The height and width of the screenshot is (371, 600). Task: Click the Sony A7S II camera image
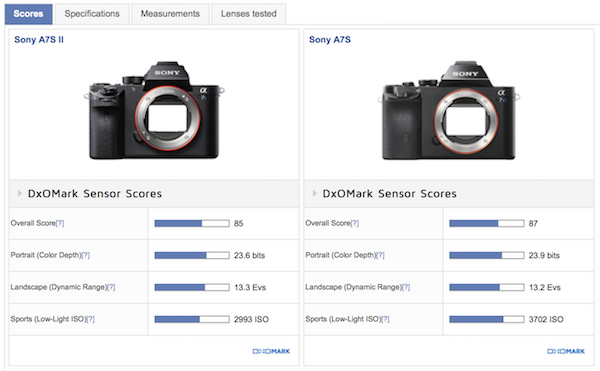(x=154, y=110)
